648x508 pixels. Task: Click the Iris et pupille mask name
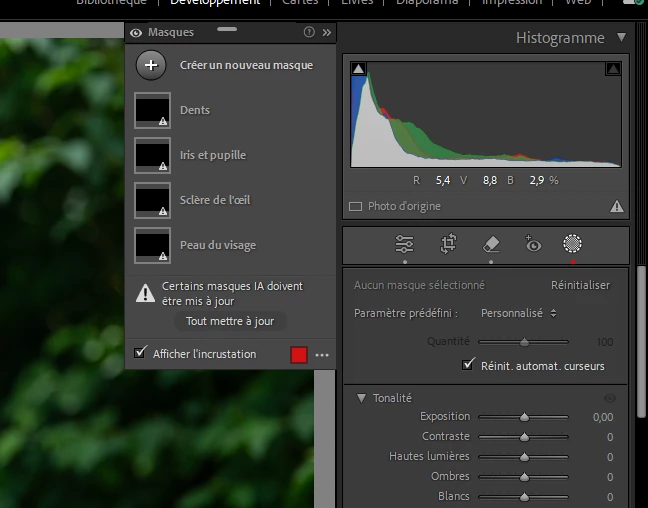pos(213,155)
